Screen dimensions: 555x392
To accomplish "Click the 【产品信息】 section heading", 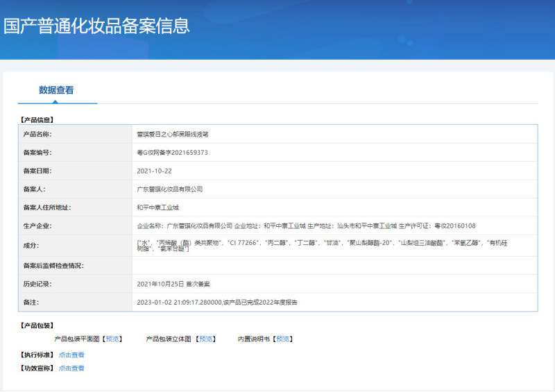I will (x=37, y=120).
